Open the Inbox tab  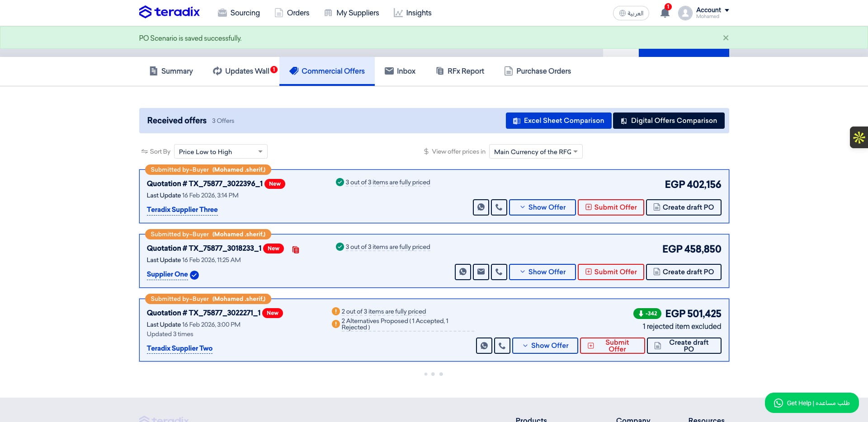point(400,71)
